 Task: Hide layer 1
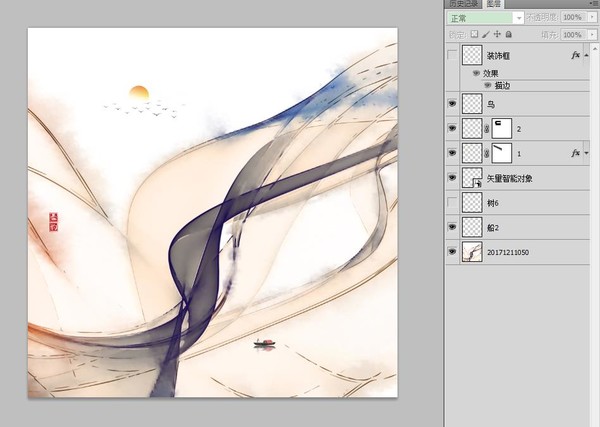click(452, 153)
